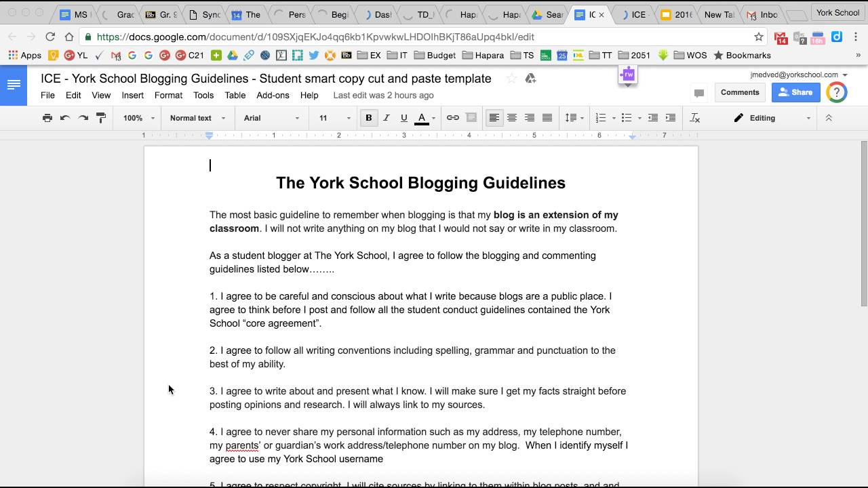Set left text alignment
This screenshot has width=868, height=488.
point(494,118)
